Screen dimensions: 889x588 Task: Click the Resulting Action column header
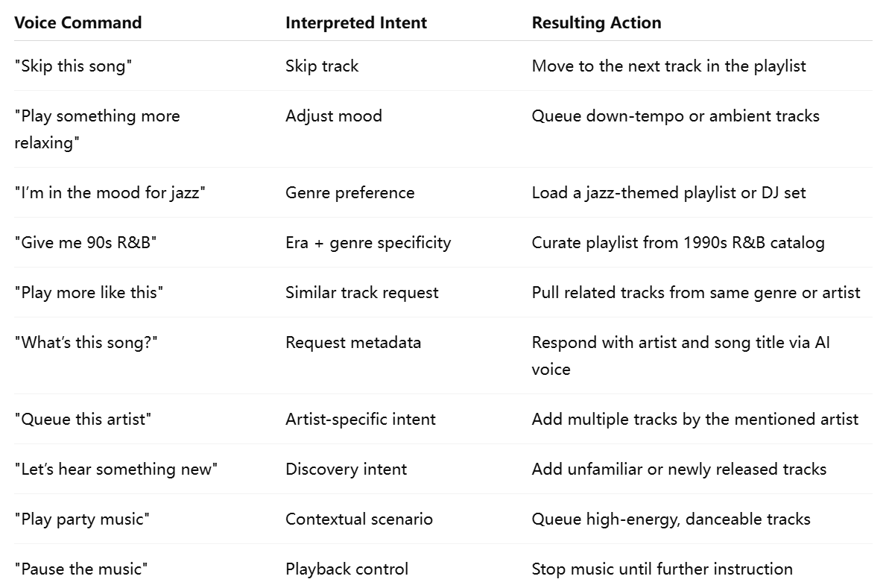(596, 22)
